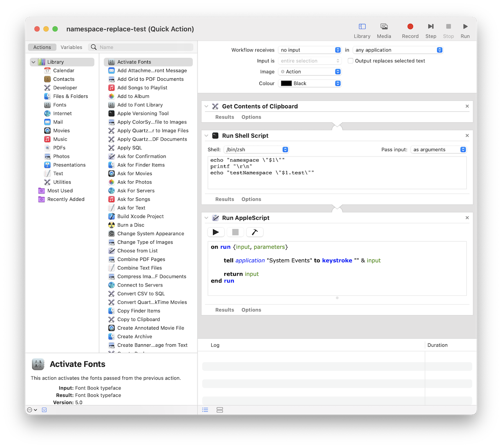This screenshot has height=448, width=502.
Task: Select the Fonts library category
Action: point(59,105)
